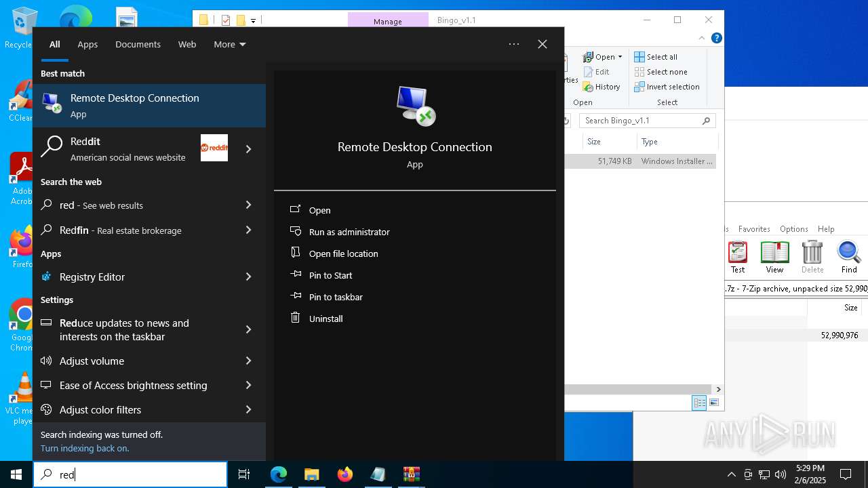Click Open in the app actions

coord(319,210)
